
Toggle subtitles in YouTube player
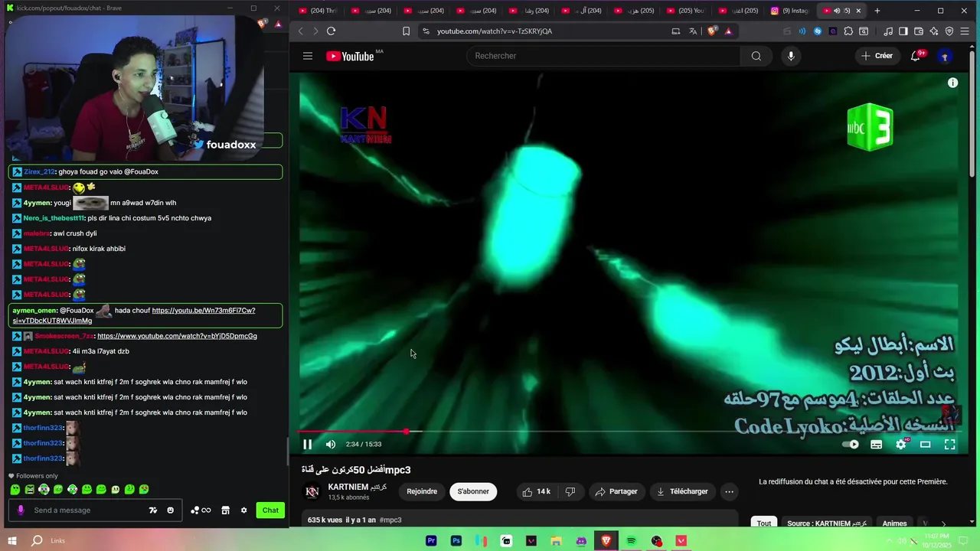(876, 444)
